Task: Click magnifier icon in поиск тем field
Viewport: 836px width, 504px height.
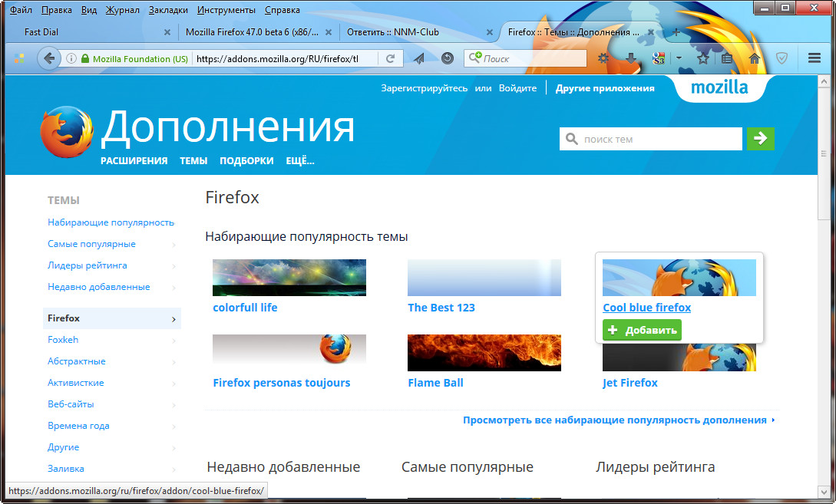Action: coord(572,139)
